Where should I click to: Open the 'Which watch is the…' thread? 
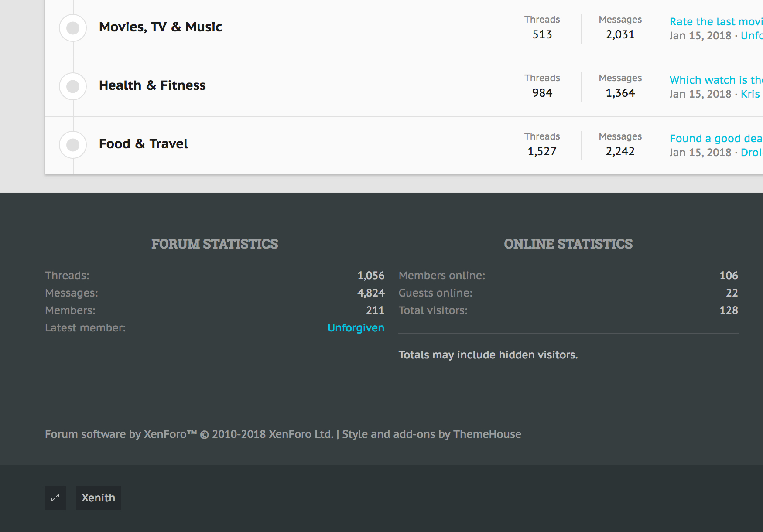tap(715, 80)
